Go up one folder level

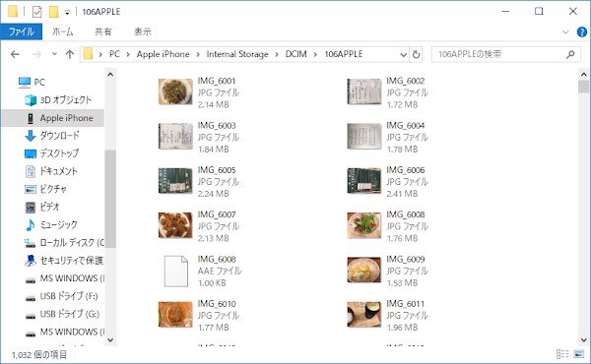pyautogui.click(x=70, y=54)
